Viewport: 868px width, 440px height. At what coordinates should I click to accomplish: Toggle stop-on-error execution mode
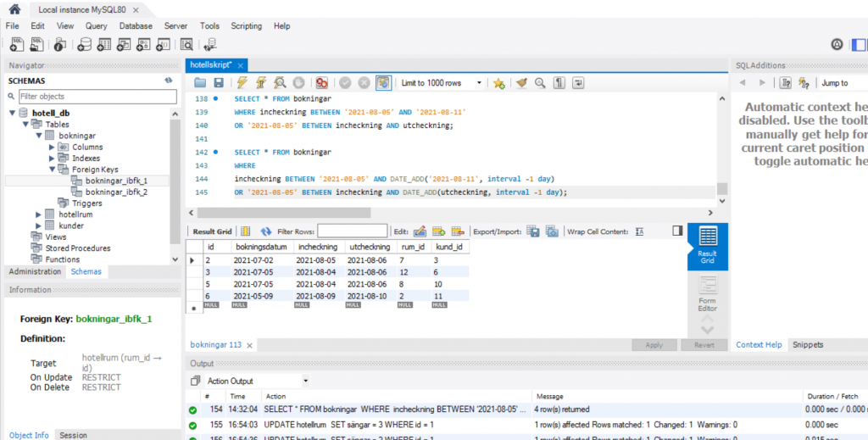point(322,83)
